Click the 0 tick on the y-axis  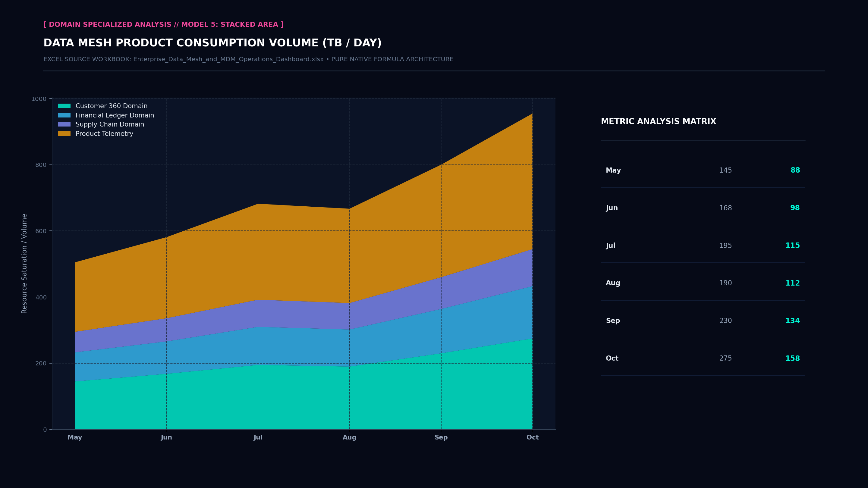tap(45, 430)
